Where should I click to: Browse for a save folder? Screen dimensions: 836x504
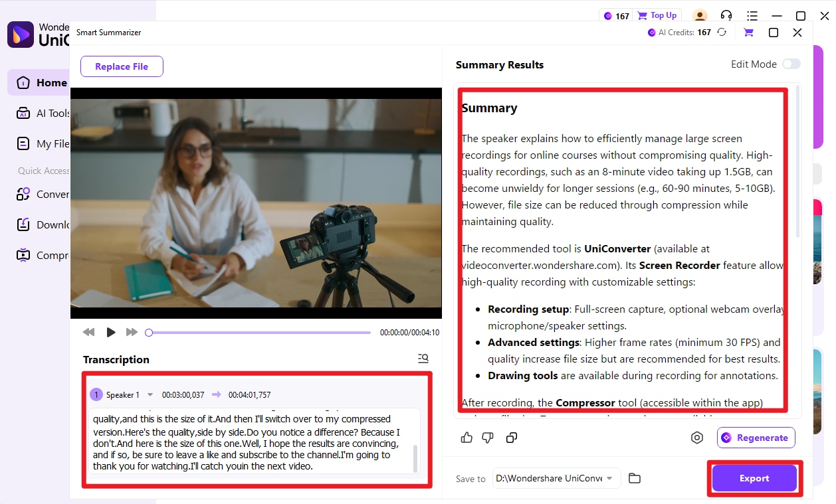[634, 477]
